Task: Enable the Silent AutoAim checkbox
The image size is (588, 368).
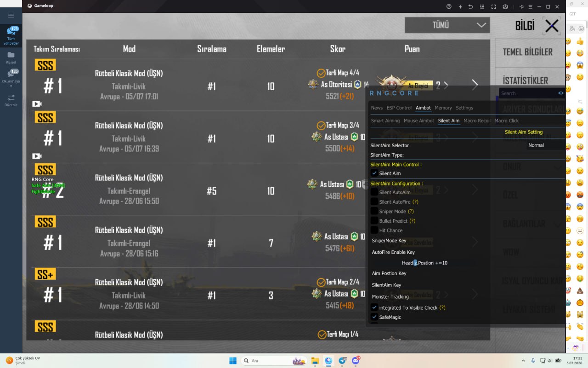Action: point(374,192)
